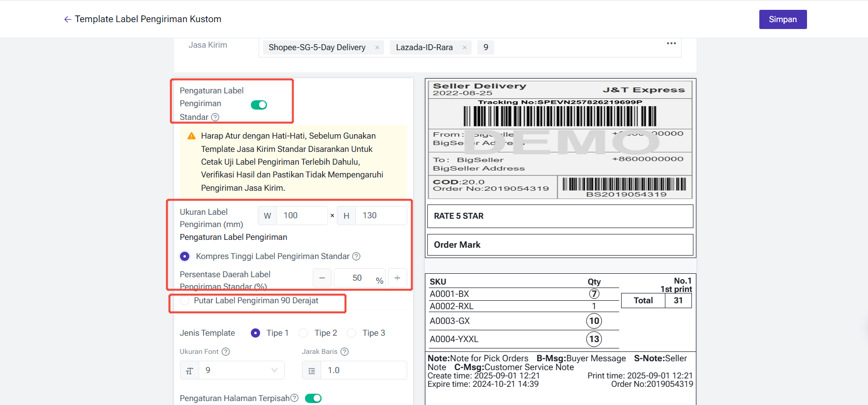
Task: Increase label area percentage with plus button
Action: click(x=397, y=278)
